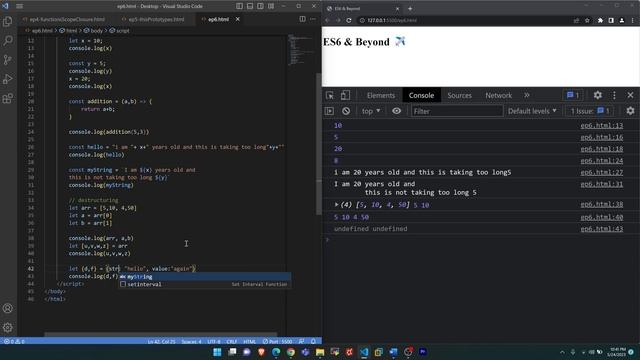Image resolution: width=640 pixels, height=360 pixels.
Task: Open notifications bell in status bar
Action: (313, 341)
